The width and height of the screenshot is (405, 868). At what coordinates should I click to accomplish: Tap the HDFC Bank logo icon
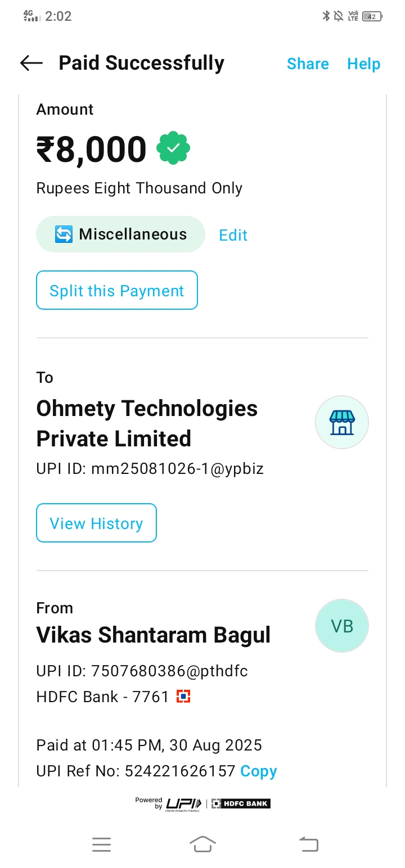click(183, 697)
